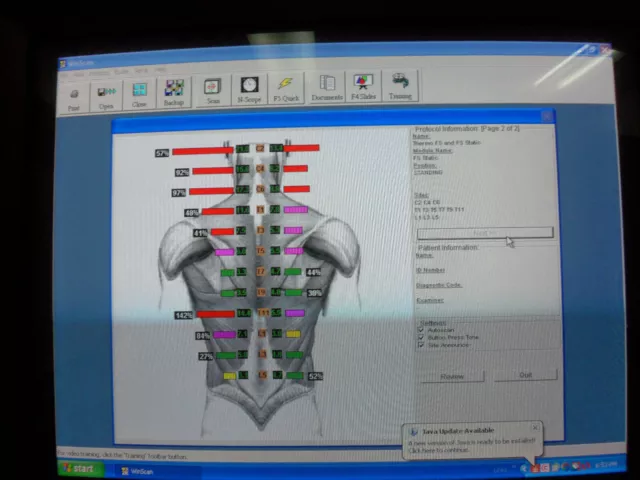Click the taskbar clock
This screenshot has height=480, width=640.
coord(606,464)
